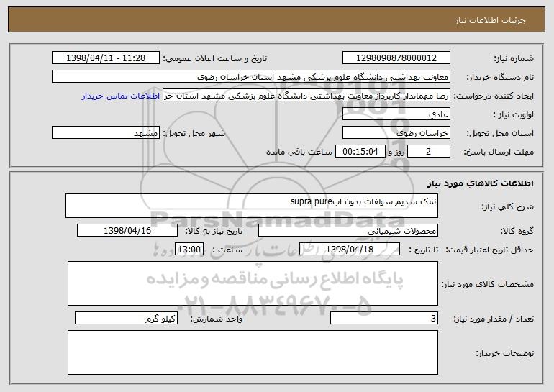Click the label ایجاد کننده درخواست
The height and width of the screenshot is (392, 554).
coord(494,96)
